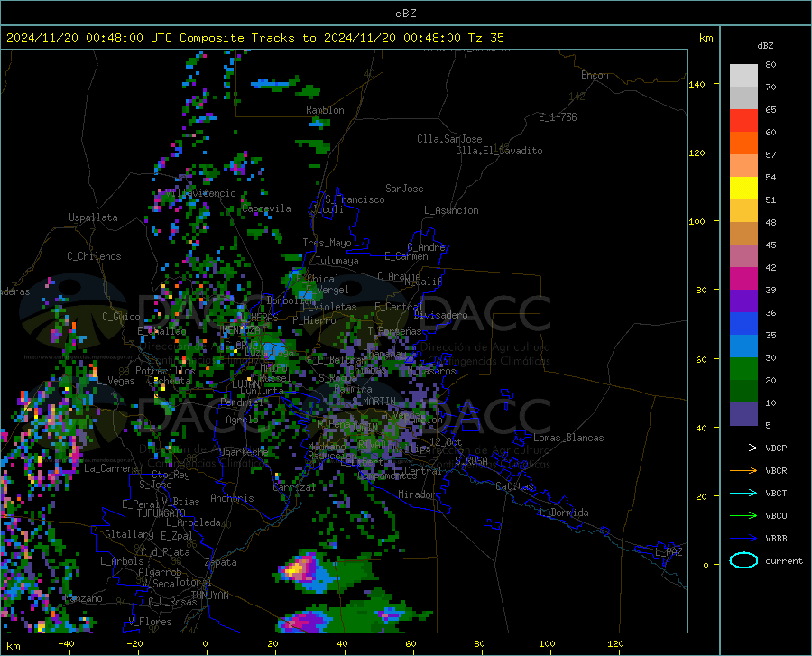Image resolution: width=812 pixels, height=656 pixels.
Task: Click the 'Clla.El_Cavadito' map label
Action: (499, 151)
